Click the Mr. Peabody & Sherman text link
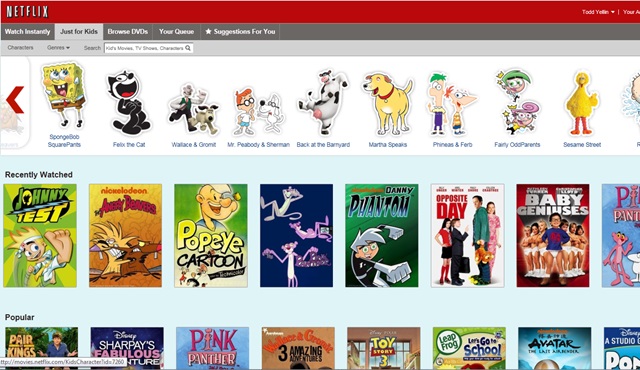640x370 pixels. 258,144
